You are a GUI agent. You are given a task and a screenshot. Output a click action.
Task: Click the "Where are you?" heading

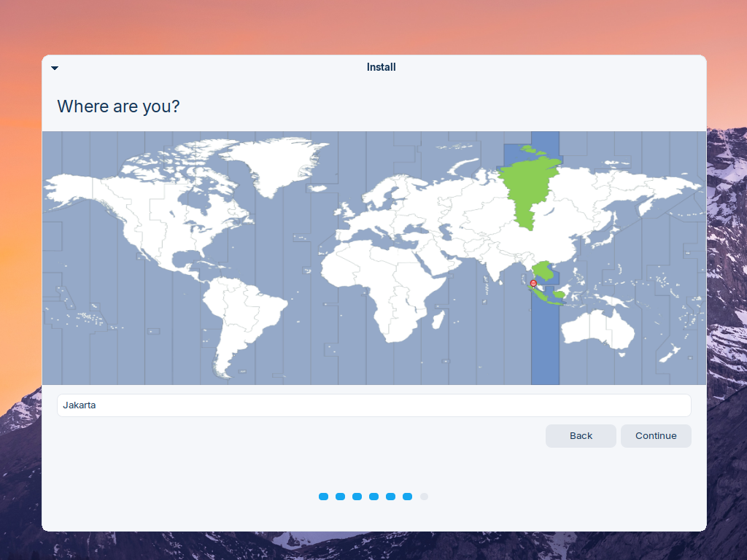pos(118,106)
